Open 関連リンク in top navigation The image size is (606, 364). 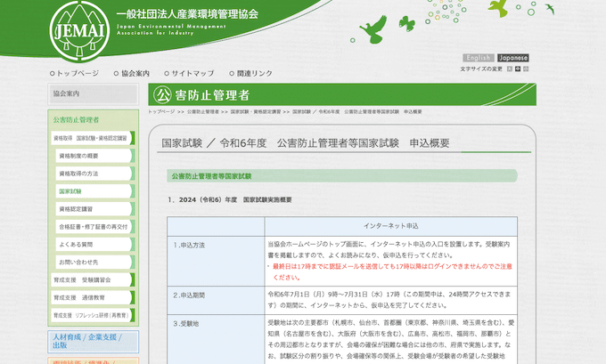[251, 73]
